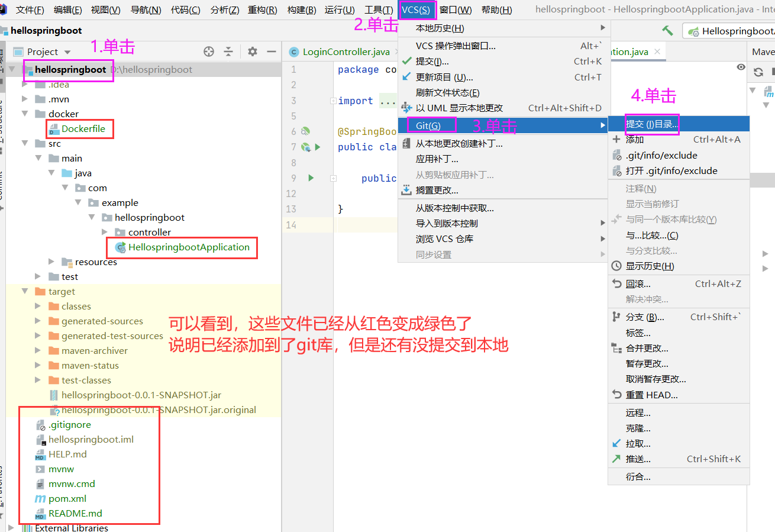The height and width of the screenshot is (532, 775).
Task: Open Project panel settings gear
Action: pyautogui.click(x=253, y=51)
